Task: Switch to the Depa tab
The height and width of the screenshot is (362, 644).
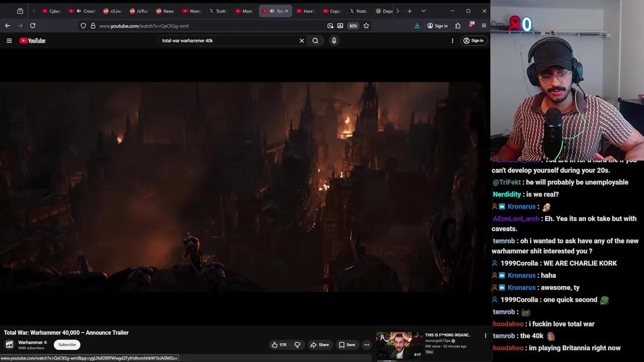Action: (x=384, y=11)
